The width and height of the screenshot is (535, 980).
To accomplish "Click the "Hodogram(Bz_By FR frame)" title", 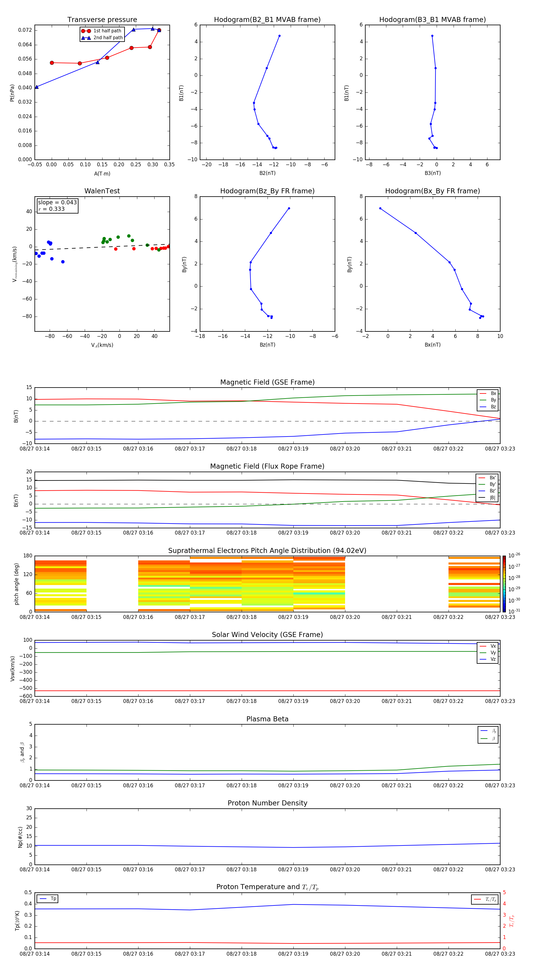I will coord(267,191).
